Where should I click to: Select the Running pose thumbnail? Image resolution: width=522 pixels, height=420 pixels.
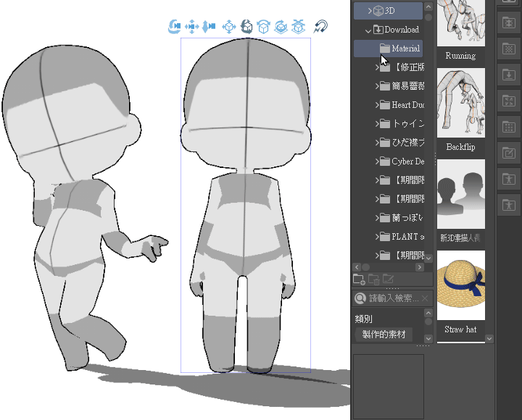click(461, 22)
